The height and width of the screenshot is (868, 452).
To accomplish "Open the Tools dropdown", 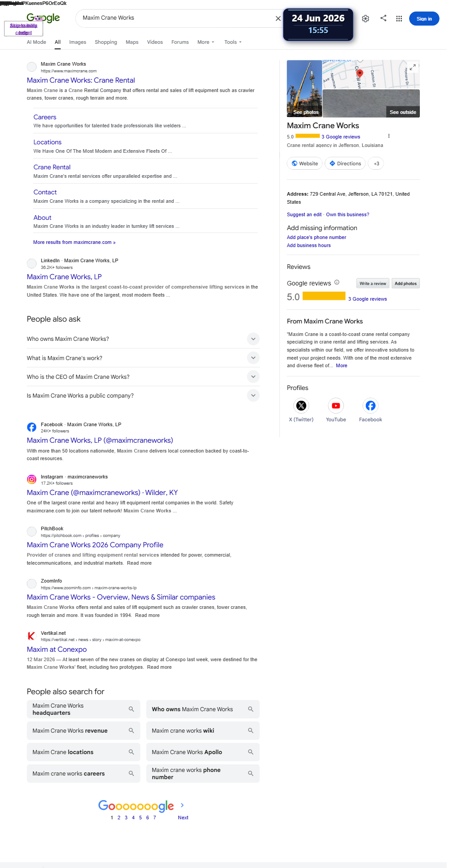I will click(x=233, y=42).
